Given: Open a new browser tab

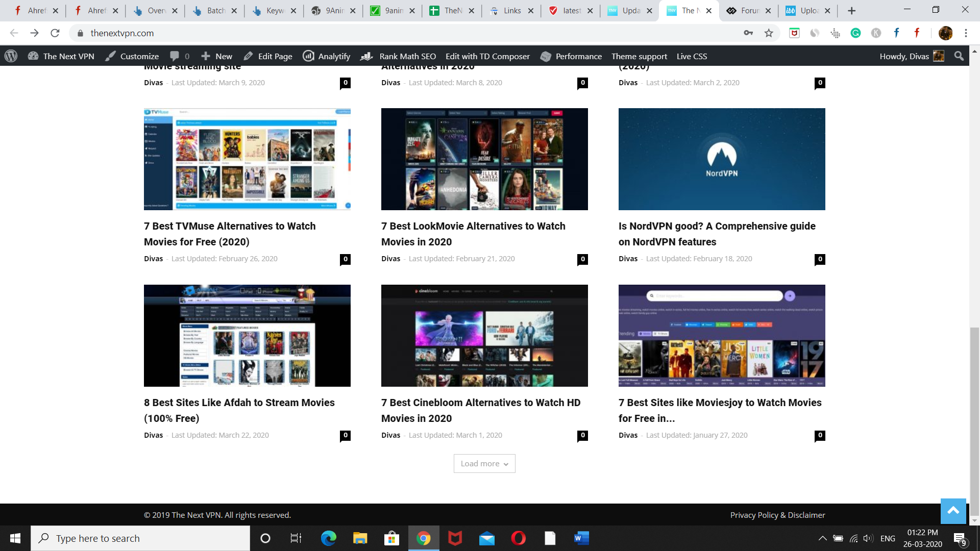Looking at the screenshot, I should [851, 11].
